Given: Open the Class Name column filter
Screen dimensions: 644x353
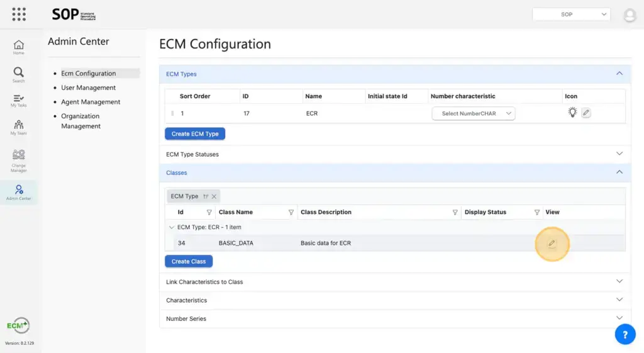Looking at the screenshot, I should click(291, 213).
